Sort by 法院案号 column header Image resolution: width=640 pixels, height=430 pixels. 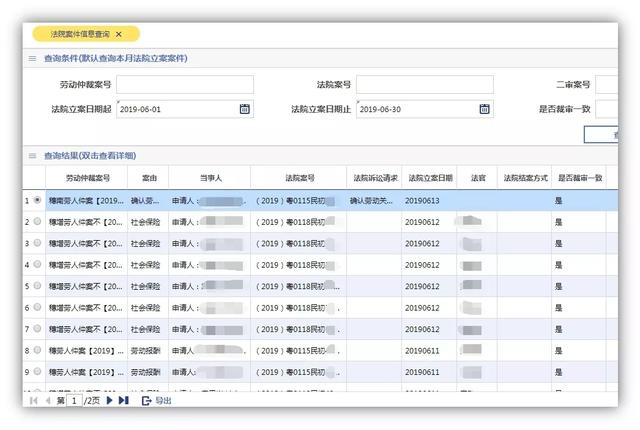(300, 178)
